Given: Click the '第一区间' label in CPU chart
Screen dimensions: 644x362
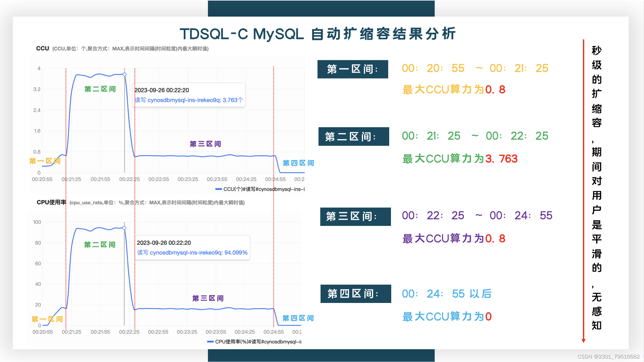Looking at the screenshot, I should point(47,319).
